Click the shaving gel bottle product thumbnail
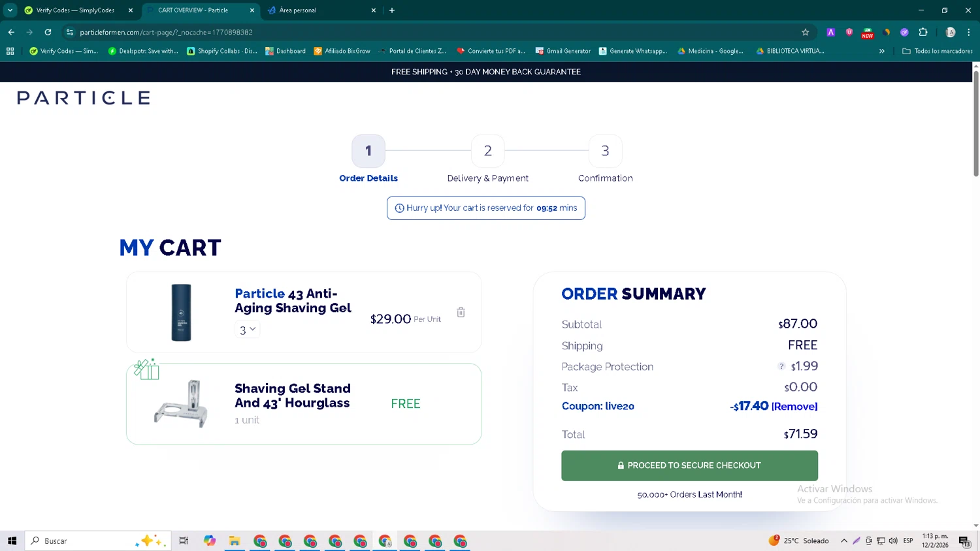This screenshot has width=980, height=551. tap(181, 312)
